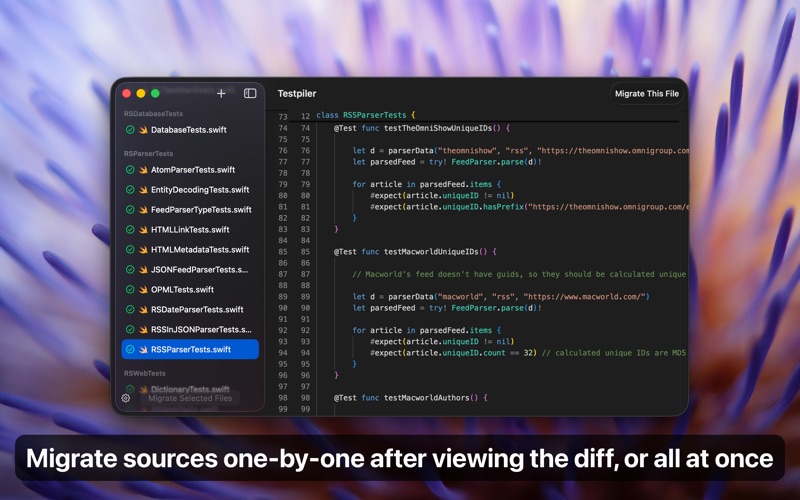Open JSONFeedParserTests file row
Screen dimensions: 800x500
point(190,269)
